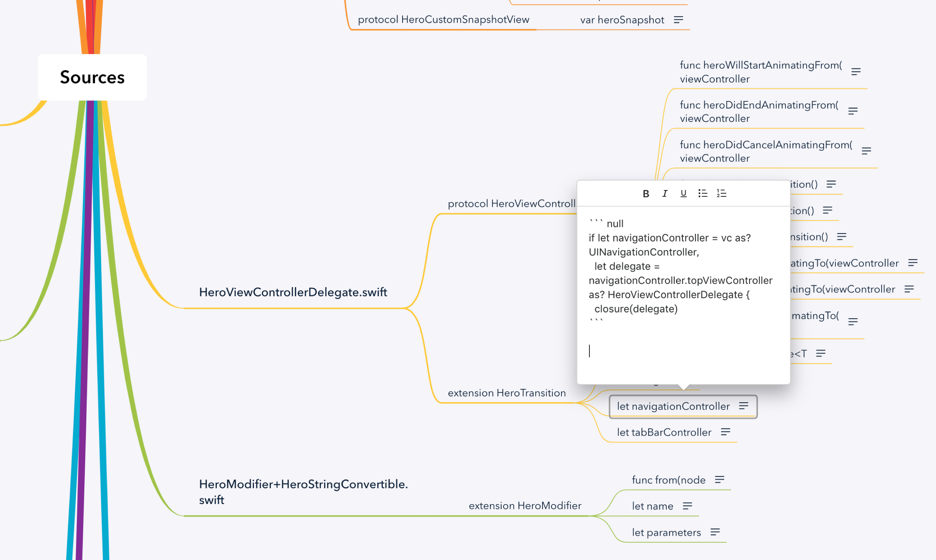Toggle underline formatting in note editor
936x560 pixels.
coord(683,194)
